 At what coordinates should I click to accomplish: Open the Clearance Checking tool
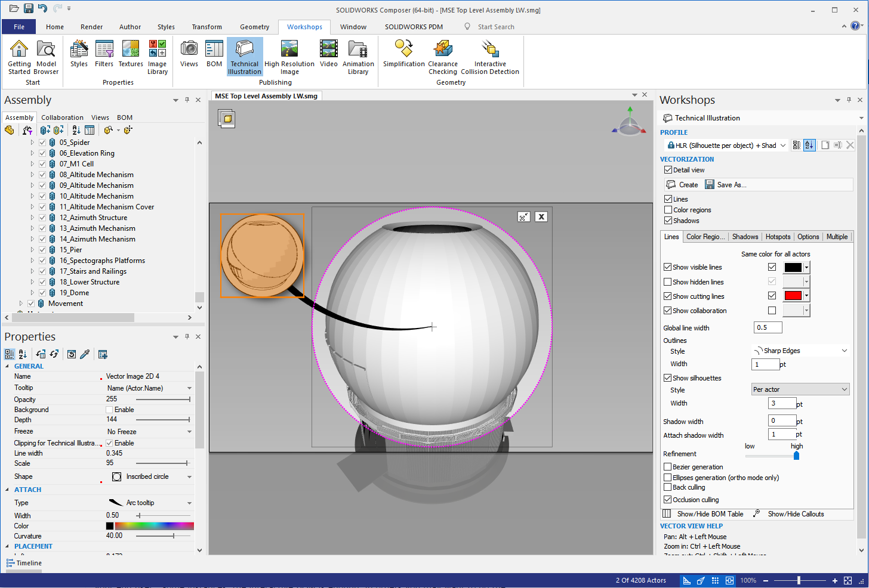(x=442, y=56)
